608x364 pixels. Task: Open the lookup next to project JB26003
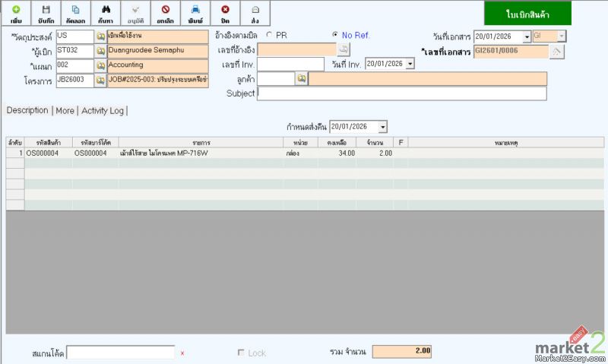(x=100, y=79)
